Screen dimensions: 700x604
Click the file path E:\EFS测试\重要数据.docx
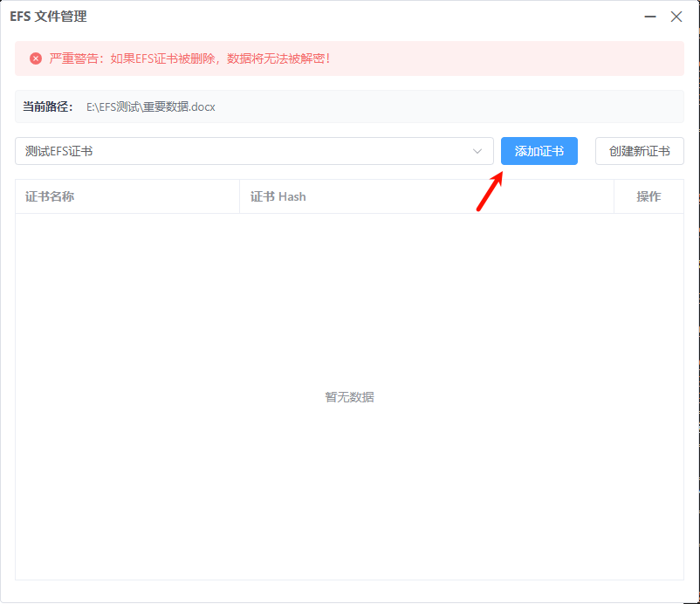pos(150,106)
